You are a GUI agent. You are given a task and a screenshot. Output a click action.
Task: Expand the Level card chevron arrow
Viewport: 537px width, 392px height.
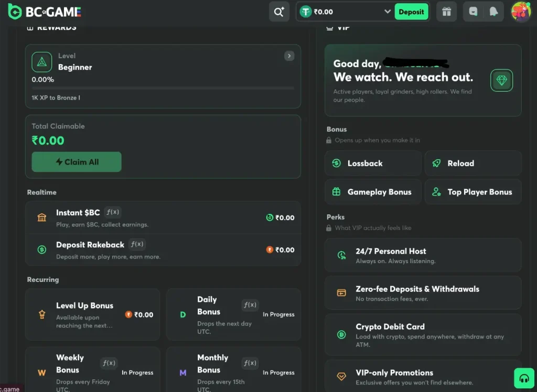click(289, 56)
